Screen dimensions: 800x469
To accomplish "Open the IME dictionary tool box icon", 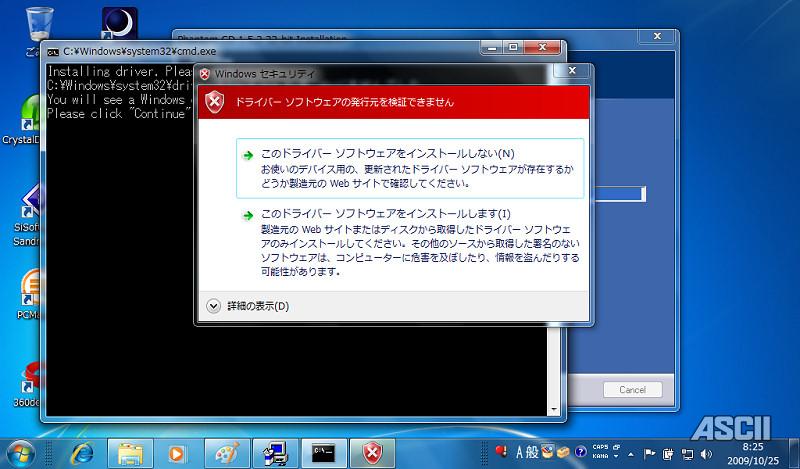I will 563,452.
